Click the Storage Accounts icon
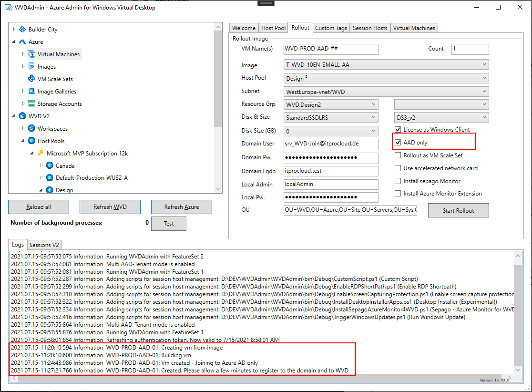The width and height of the screenshot is (532, 392). (31, 103)
